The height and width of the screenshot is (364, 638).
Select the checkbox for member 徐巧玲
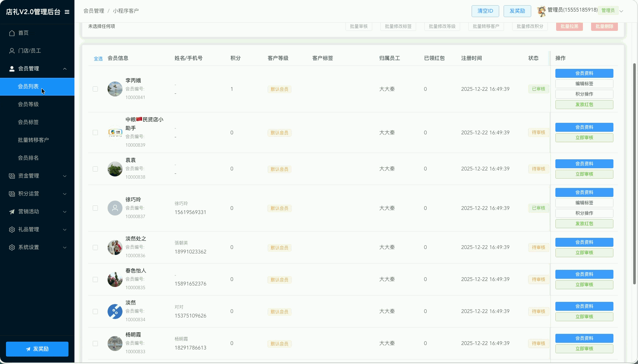(x=95, y=208)
